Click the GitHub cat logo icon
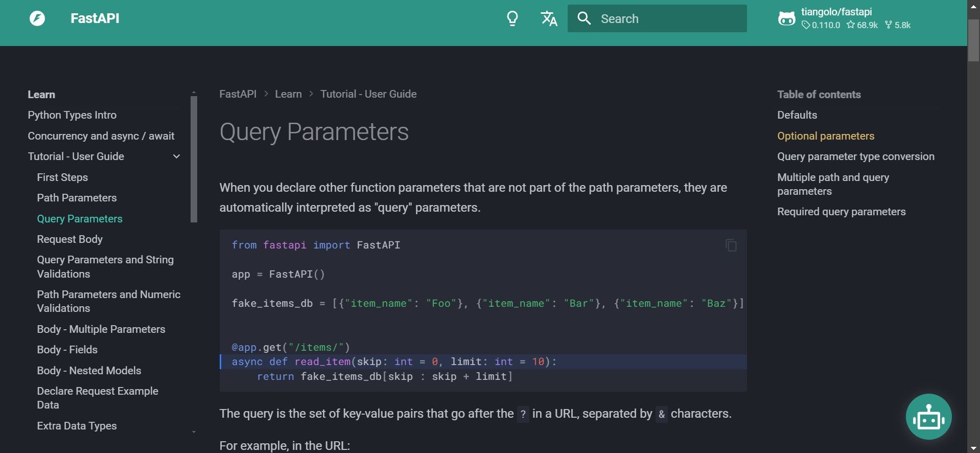 786,19
